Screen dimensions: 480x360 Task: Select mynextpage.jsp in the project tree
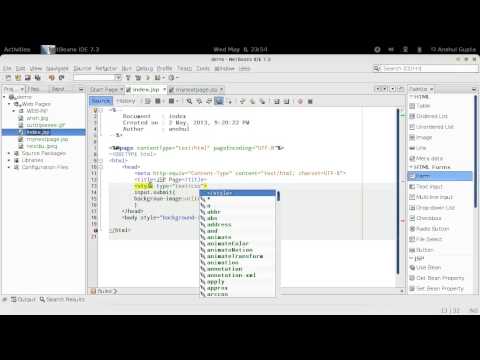tap(47, 139)
